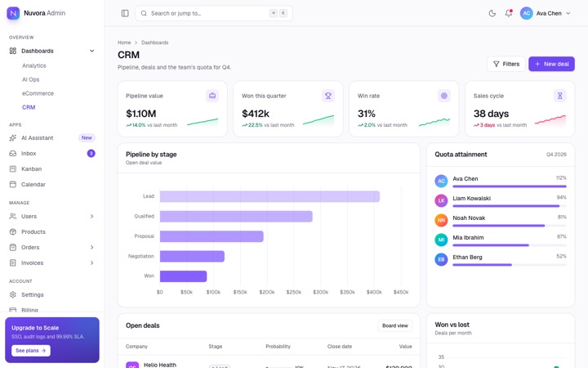Click Ethan Berg's EB avatar

click(441, 259)
